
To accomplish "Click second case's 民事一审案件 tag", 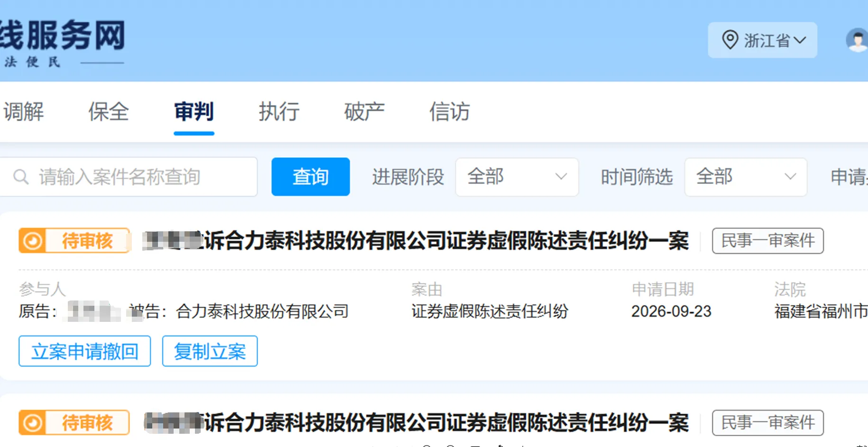I will click(x=768, y=423).
